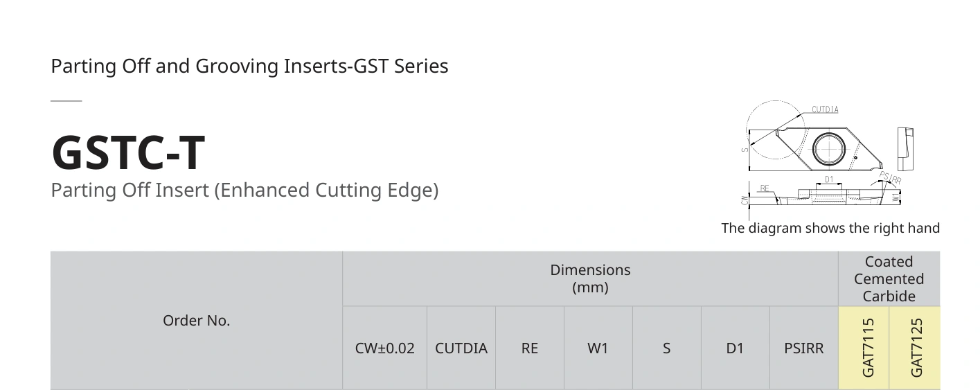
Task: Click the Parting Off Insert subtitle text
Action: coord(244,190)
